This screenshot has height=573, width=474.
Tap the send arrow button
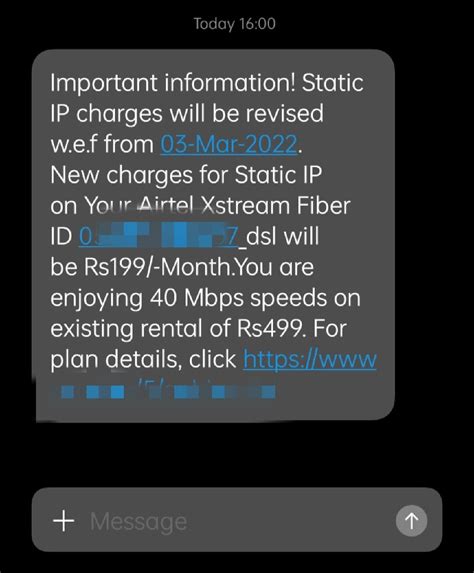[412, 521]
